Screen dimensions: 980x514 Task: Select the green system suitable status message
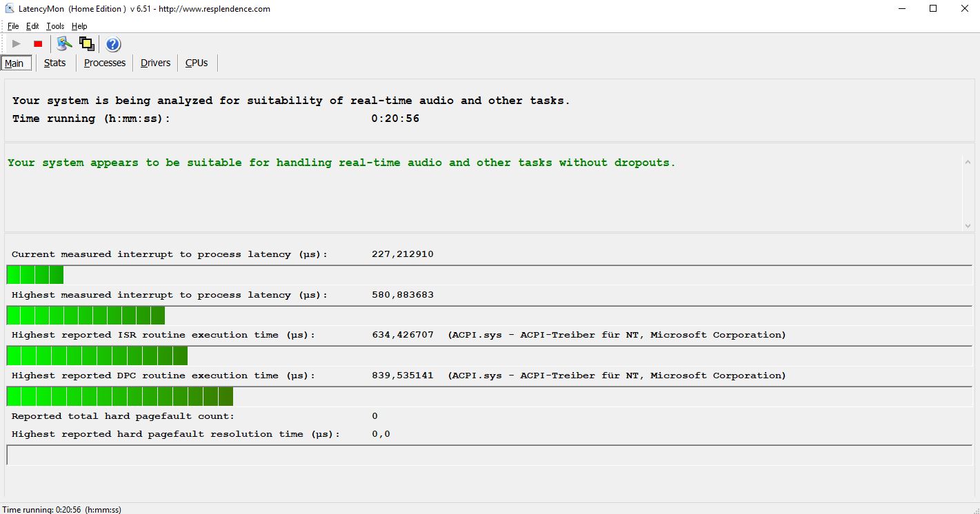341,163
